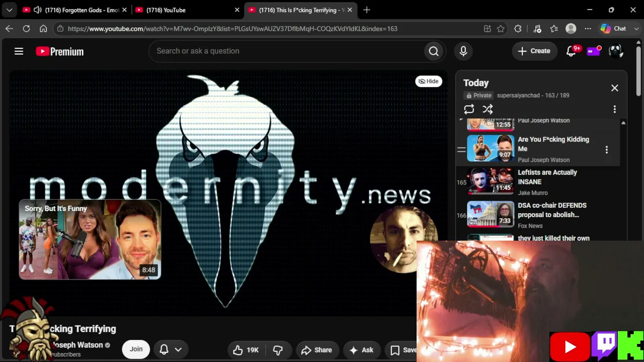Open Sorry, But It's Funny suggested video
The height and width of the screenshot is (362, 644).
pos(90,239)
